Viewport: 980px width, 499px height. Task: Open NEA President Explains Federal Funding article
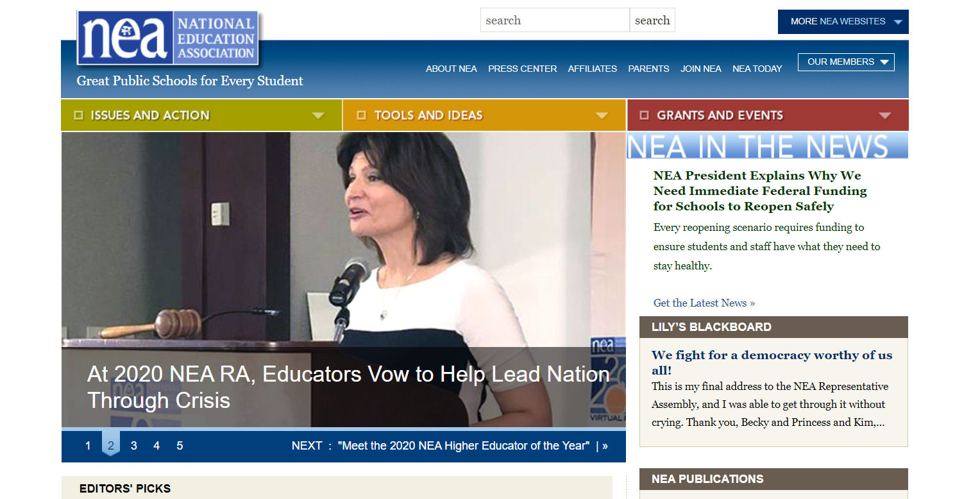pyautogui.click(x=760, y=191)
